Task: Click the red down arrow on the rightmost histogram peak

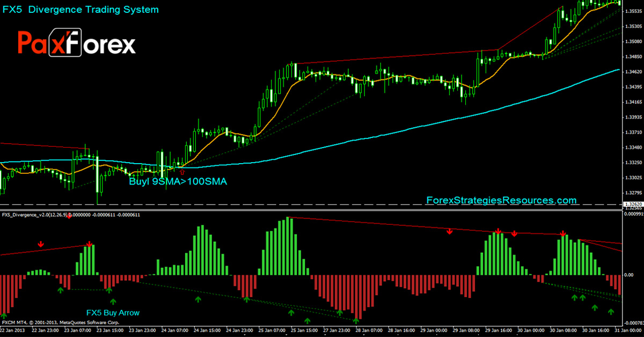Action: [562, 233]
